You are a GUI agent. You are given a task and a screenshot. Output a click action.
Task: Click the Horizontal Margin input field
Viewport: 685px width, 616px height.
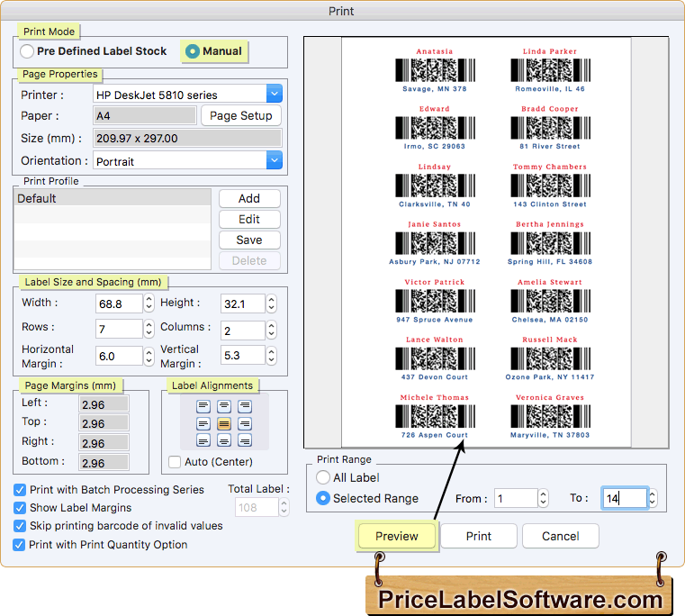coord(119,356)
